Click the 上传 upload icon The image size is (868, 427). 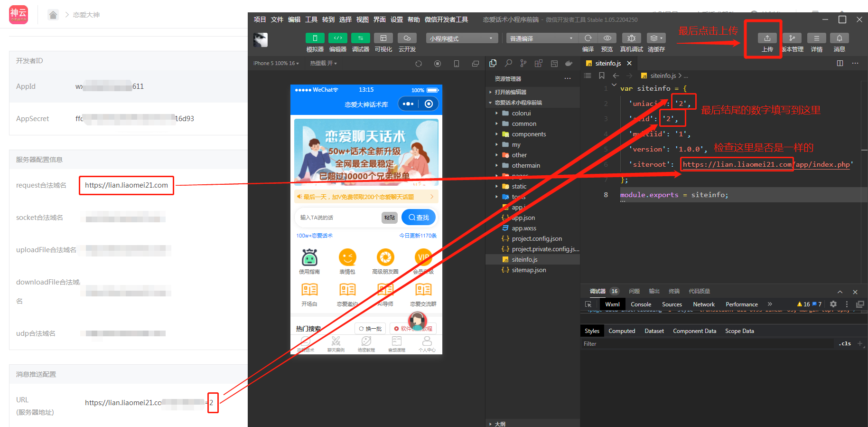pos(767,38)
